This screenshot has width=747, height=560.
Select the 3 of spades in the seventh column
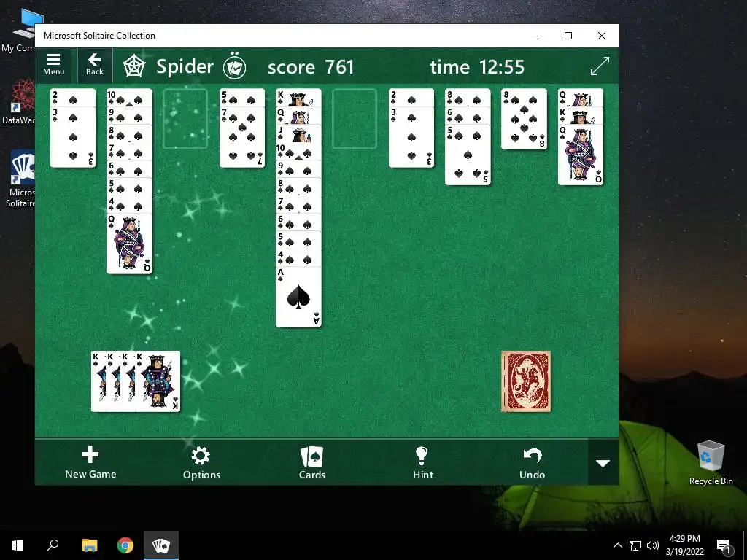coord(411,138)
